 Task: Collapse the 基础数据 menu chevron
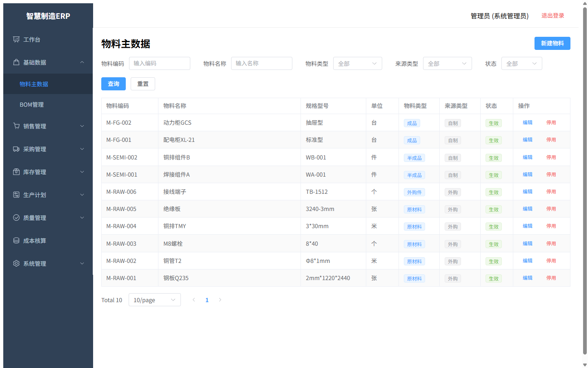coord(82,63)
